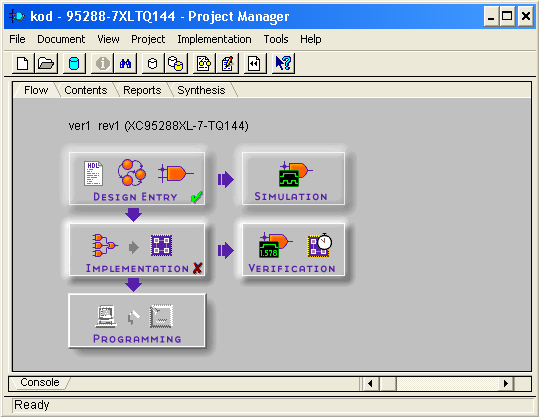539x417 pixels.
Task: Switch to the Reports tab
Action: 142,90
